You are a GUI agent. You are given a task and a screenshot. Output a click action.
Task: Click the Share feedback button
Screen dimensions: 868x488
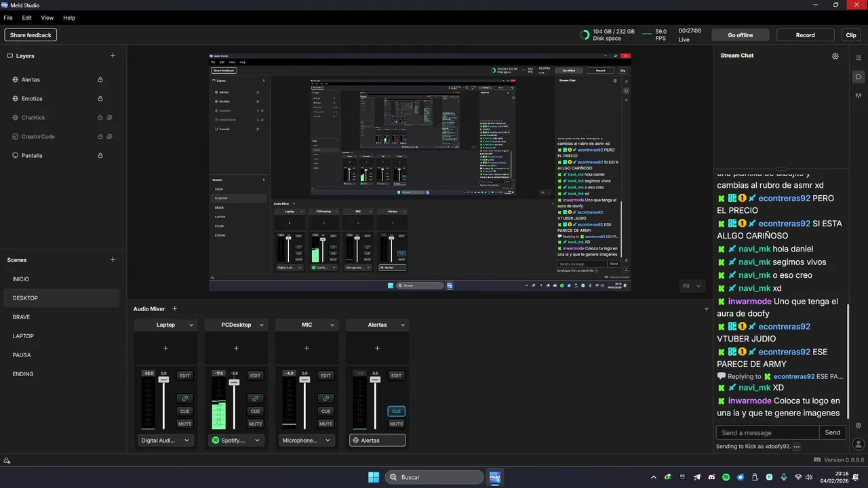click(31, 35)
